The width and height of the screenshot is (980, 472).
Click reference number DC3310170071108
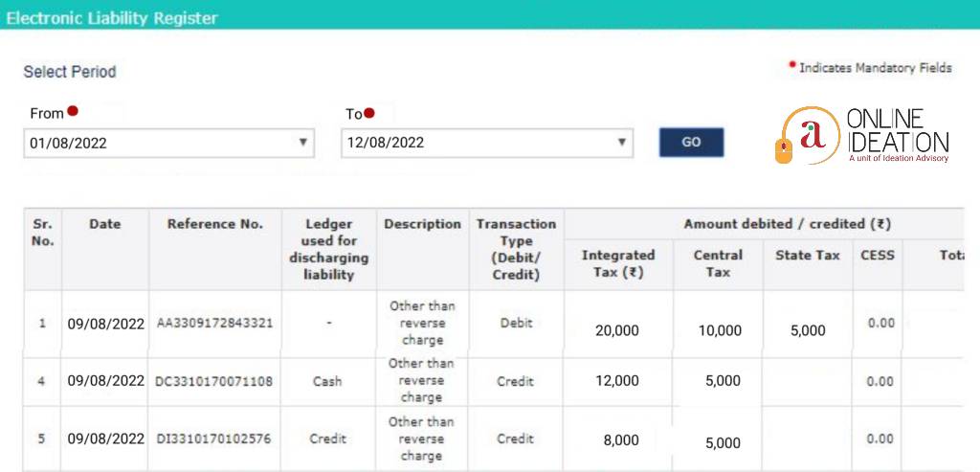point(214,382)
